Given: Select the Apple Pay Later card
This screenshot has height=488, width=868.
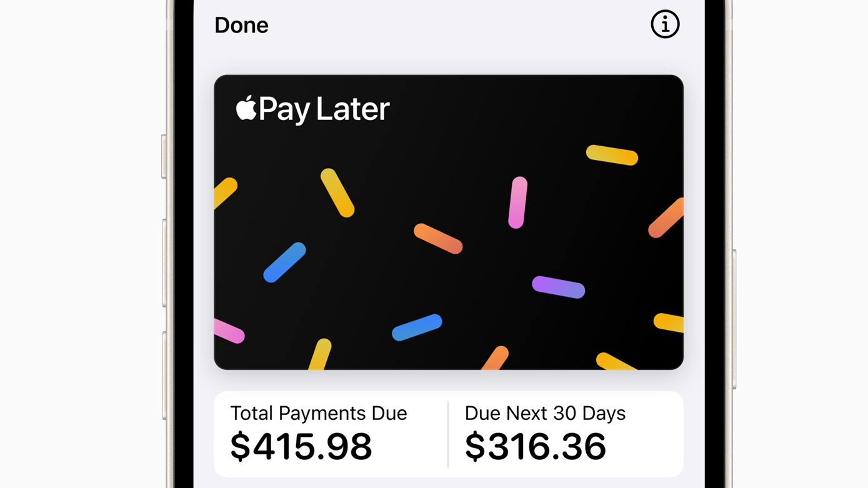Looking at the screenshot, I should (x=448, y=222).
